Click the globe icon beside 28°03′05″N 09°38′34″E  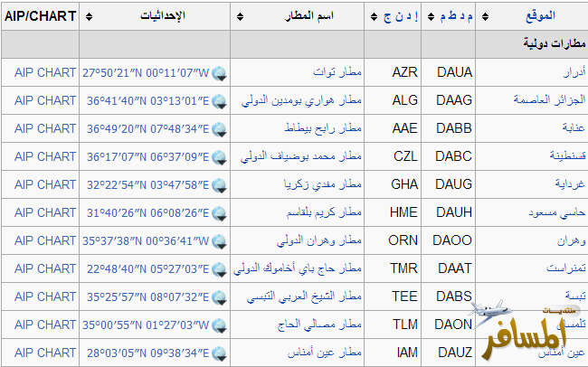click(x=219, y=353)
